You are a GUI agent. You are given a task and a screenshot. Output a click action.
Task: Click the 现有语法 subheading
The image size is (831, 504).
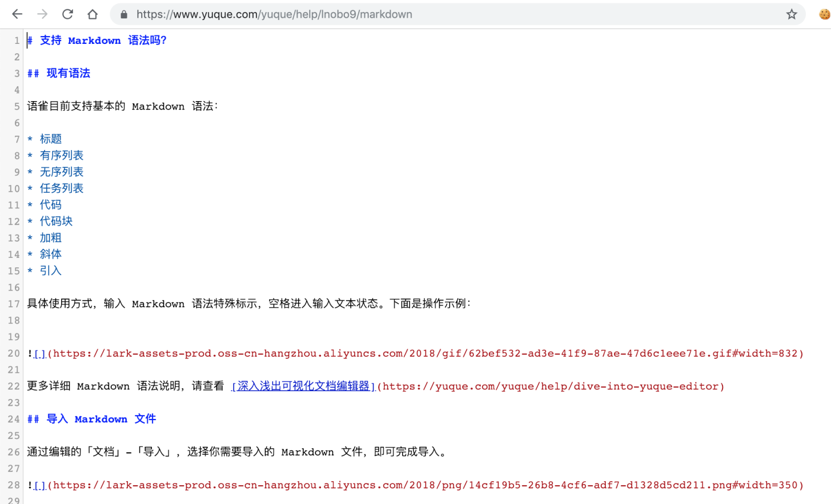(68, 73)
